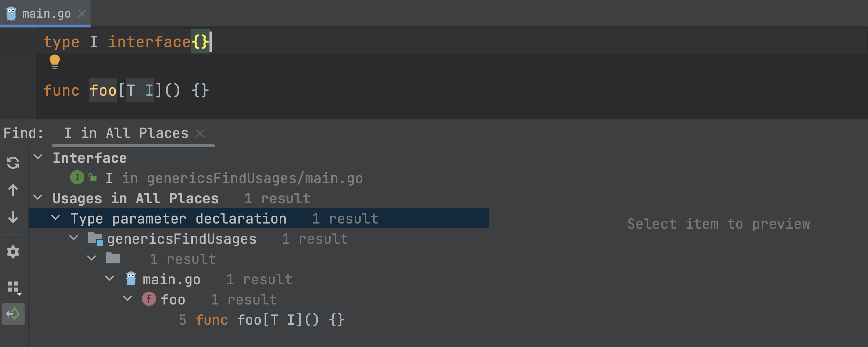Collapse the Usages in All Places node

[38, 198]
